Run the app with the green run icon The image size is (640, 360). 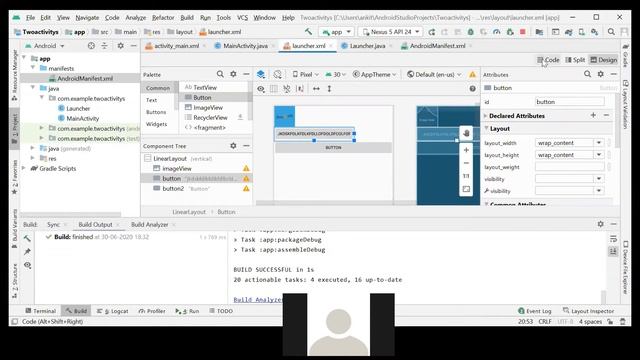coord(431,32)
